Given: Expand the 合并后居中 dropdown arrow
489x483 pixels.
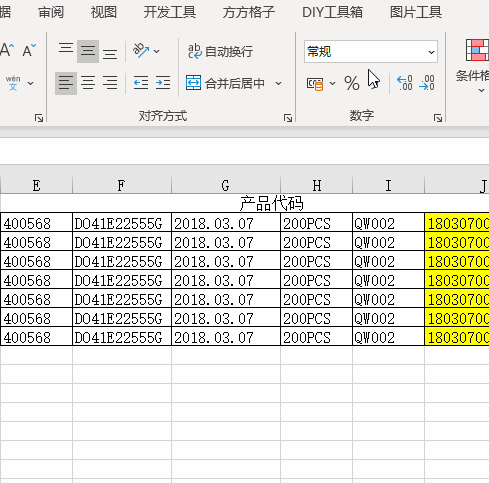Looking at the screenshot, I should (279, 83).
